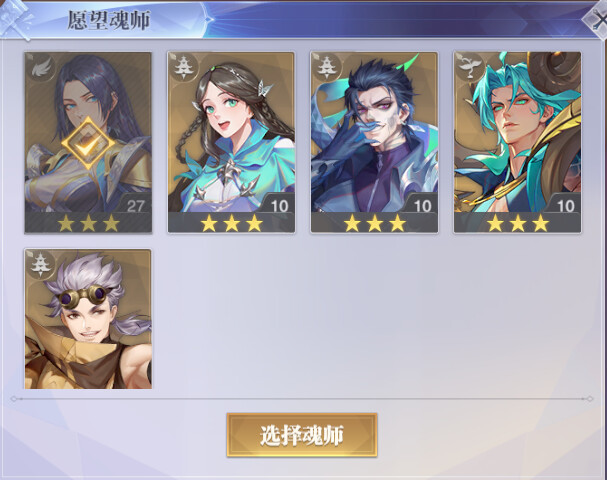Click the 选择魂师 button
Image resolution: width=607 pixels, height=480 pixels.
point(302,435)
